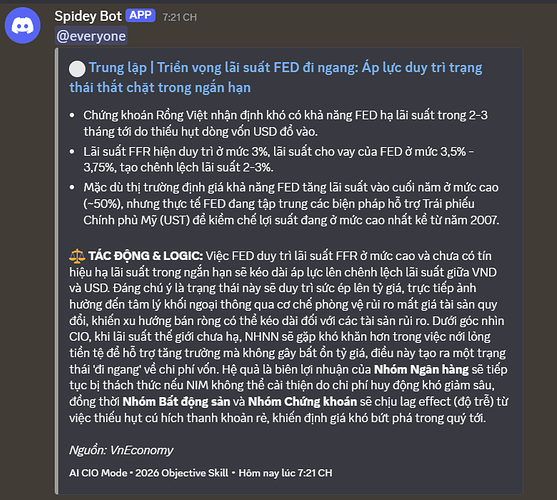Click the 7:21 CH message timestamp

coord(179,17)
